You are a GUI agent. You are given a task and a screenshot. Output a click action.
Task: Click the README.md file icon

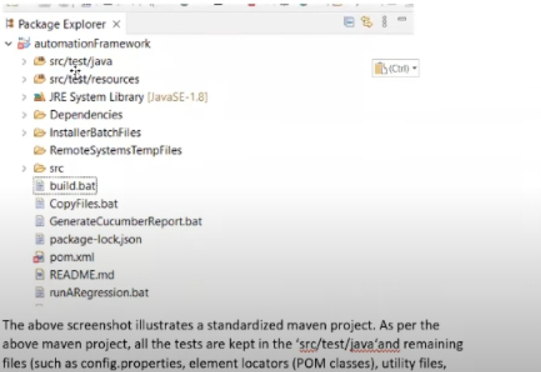(40, 275)
